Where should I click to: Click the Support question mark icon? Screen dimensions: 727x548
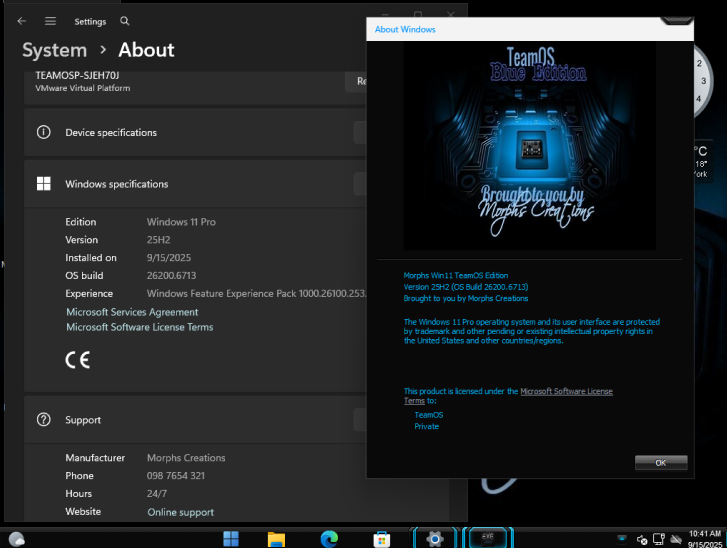(44, 420)
